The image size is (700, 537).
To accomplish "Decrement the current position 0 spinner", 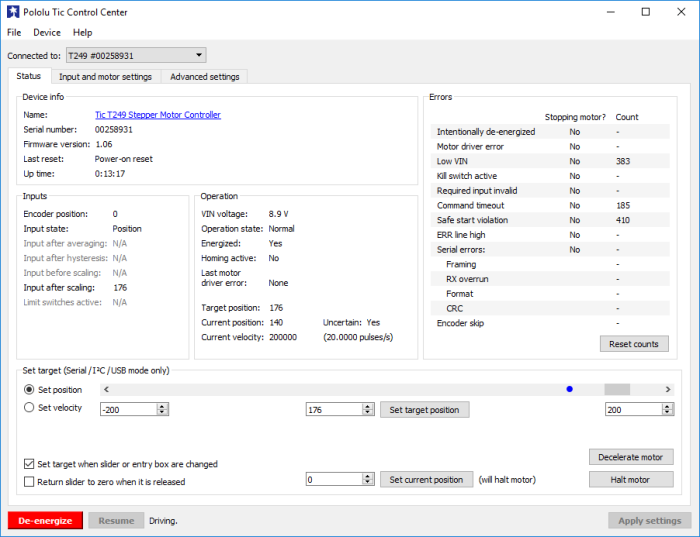I will 368,483.
